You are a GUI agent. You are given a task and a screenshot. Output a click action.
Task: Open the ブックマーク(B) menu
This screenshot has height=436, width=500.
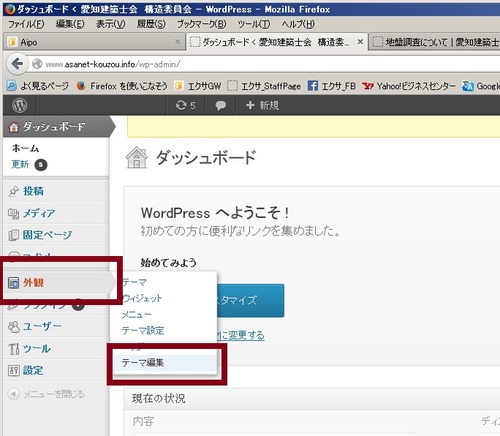coord(201,24)
